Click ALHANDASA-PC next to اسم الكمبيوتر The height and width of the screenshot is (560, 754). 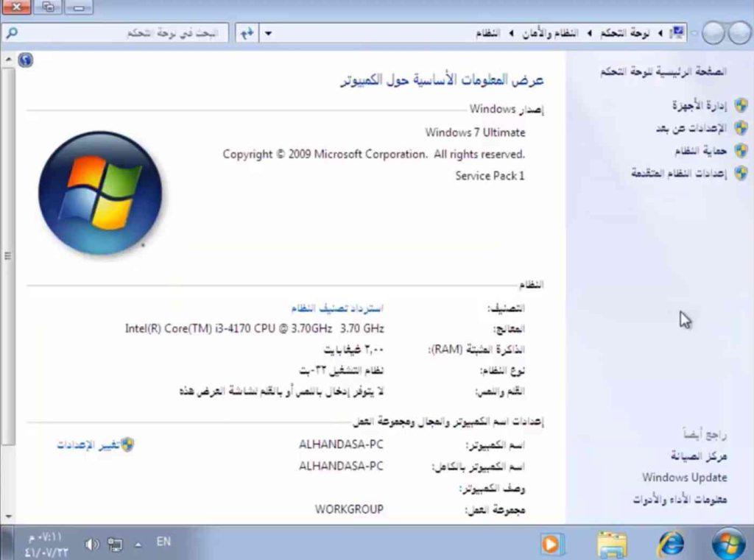pos(341,444)
